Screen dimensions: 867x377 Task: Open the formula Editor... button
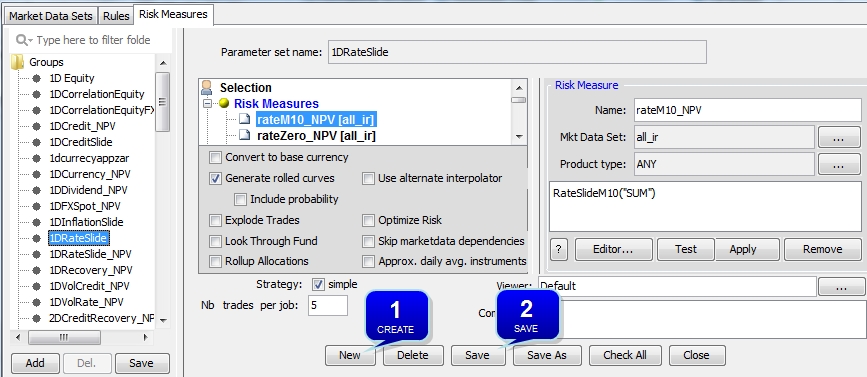pos(613,249)
